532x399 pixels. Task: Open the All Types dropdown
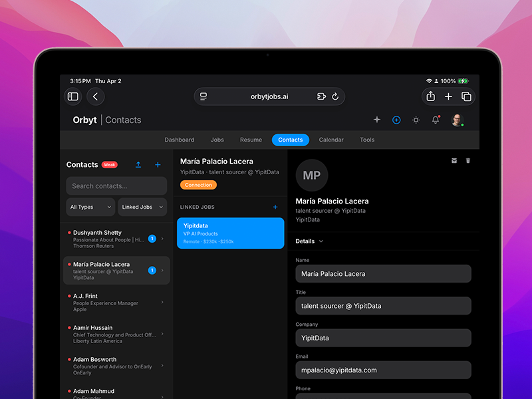(90, 207)
